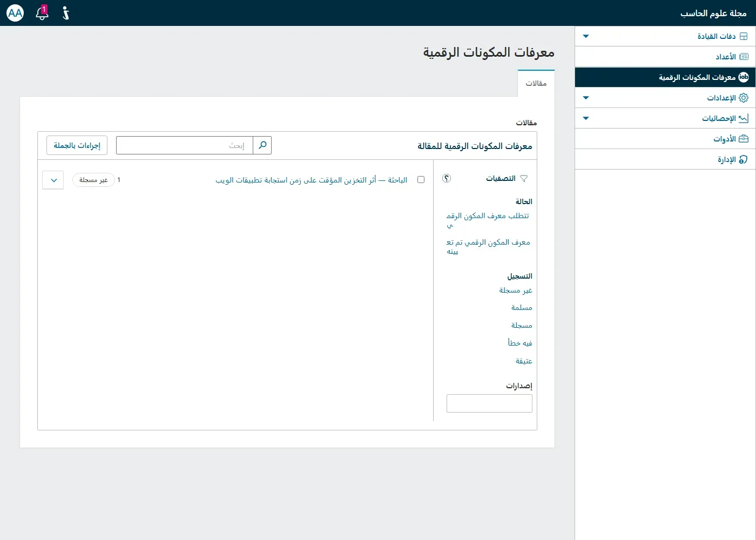This screenshot has width=756, height=540.
Task: Filter by معرف المكون الرقمي تم تعيينه
Action: [x=488, y=247]
